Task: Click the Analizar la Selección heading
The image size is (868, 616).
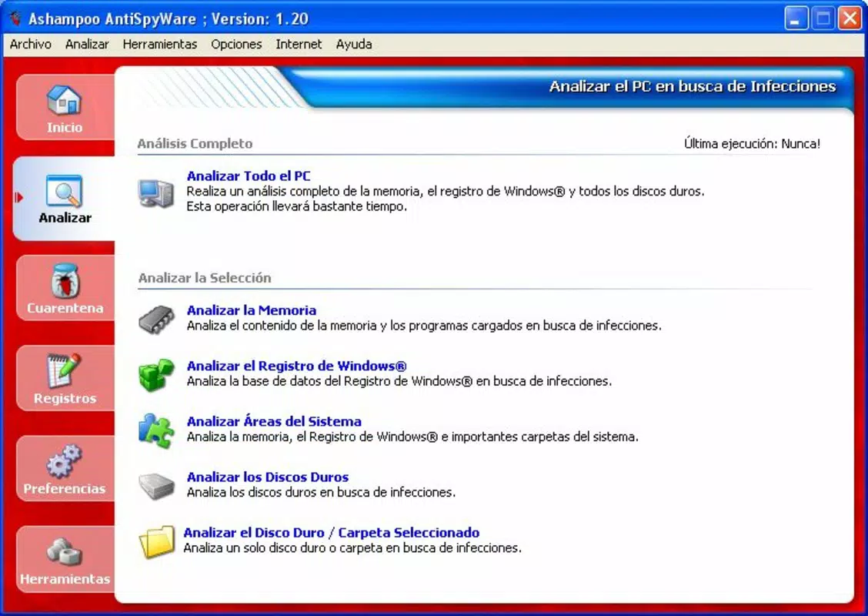Action: 205,277
